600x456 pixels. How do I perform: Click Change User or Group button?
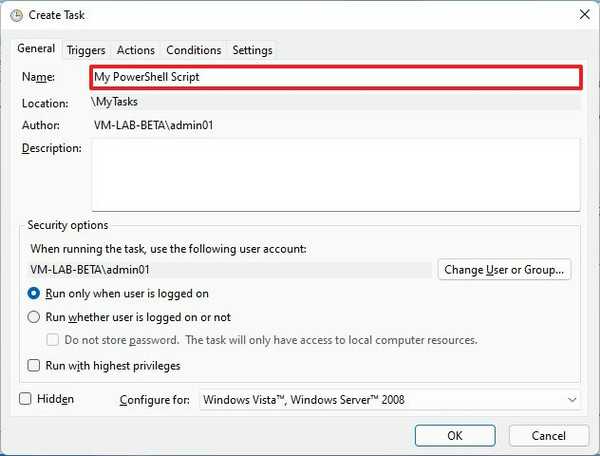click(x=505, y=269)
